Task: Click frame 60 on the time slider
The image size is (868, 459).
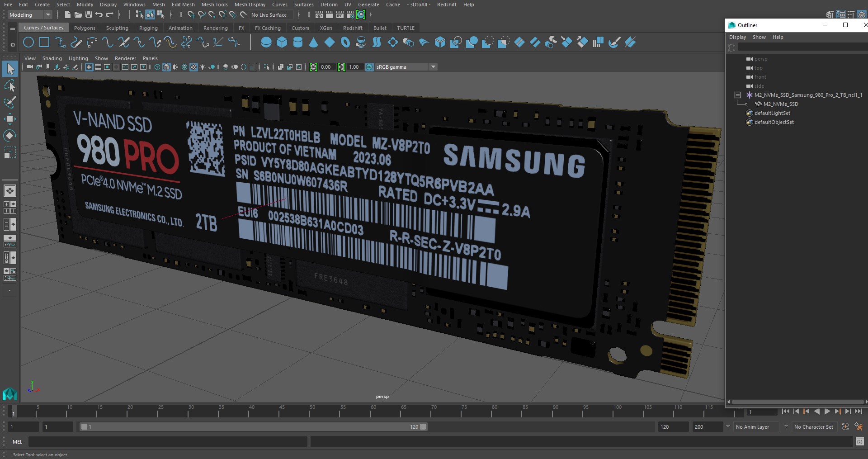Action: (x=373, y=411)
